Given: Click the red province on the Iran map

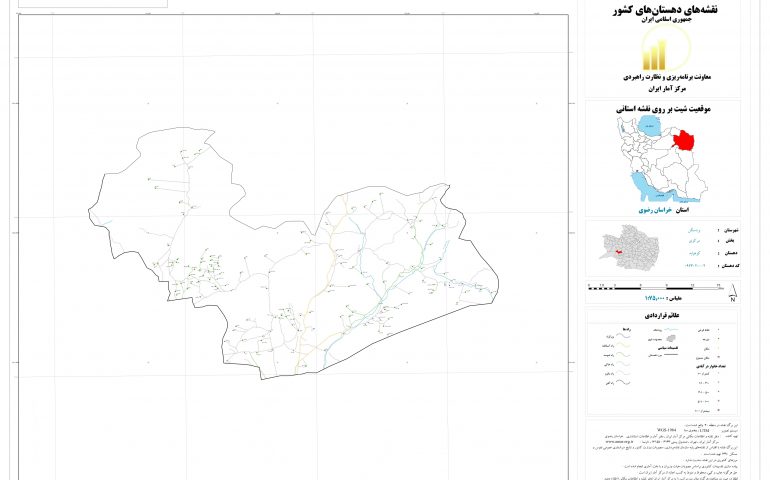Looking at the screenshot, I should 685,141.
